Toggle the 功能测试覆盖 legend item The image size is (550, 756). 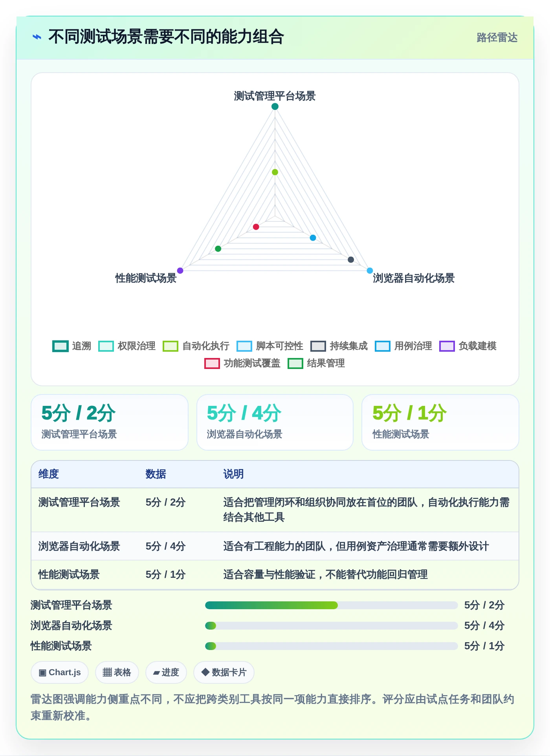[242, 363]
